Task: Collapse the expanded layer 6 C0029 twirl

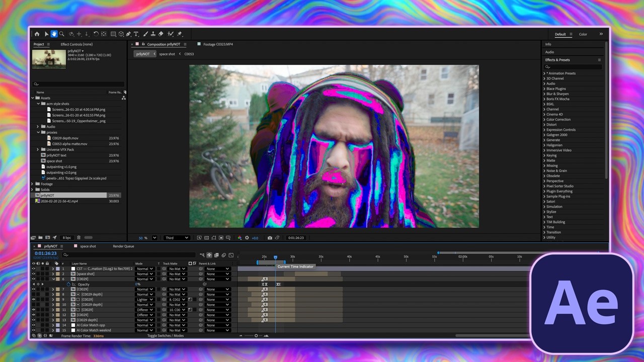Action: point(54,279)
